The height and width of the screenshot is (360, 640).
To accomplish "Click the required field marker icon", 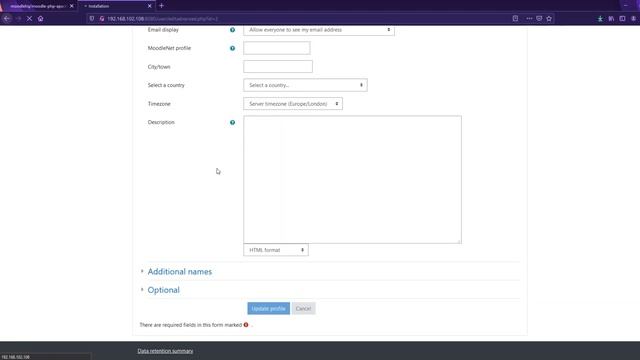I will point(246,325).
